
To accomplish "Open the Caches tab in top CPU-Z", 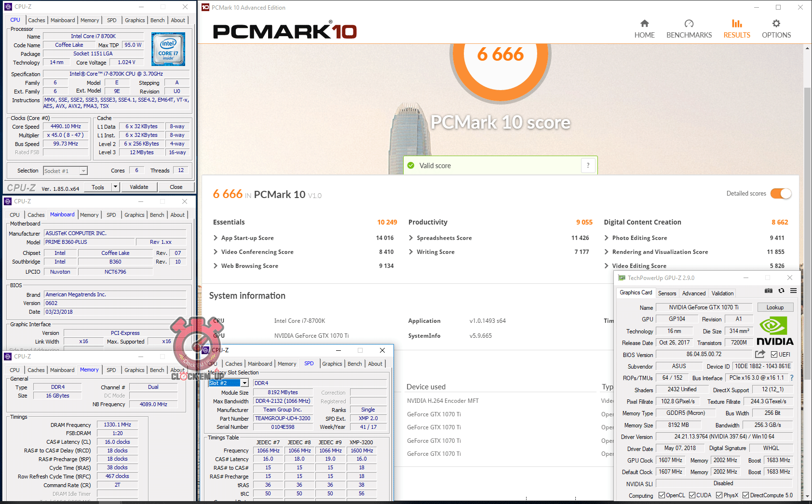I will (x=37, y=20).
